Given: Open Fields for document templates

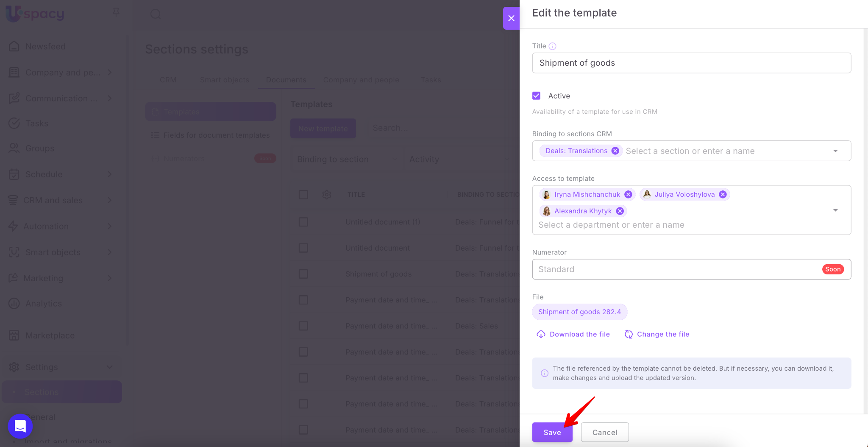Looking at the screenshot, I should pos(216,135).
